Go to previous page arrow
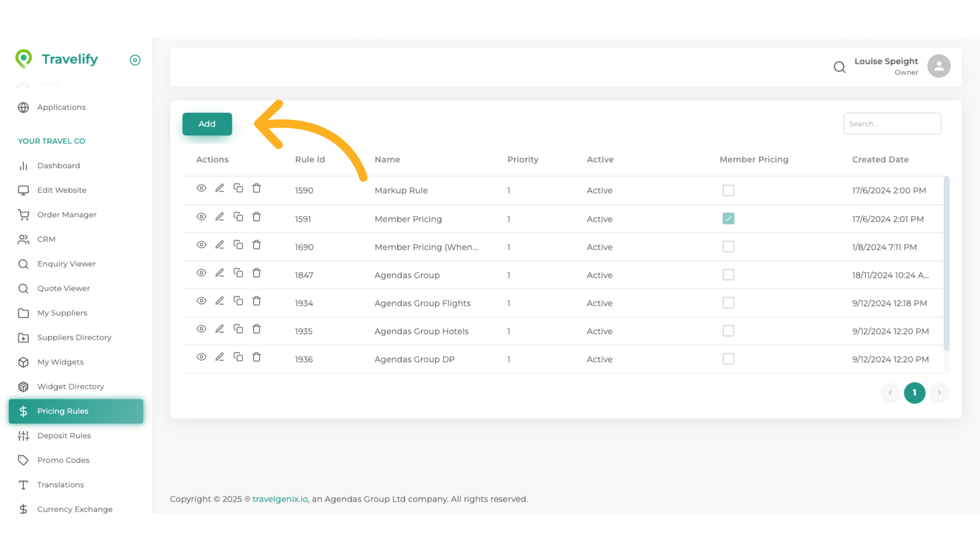 890,393
